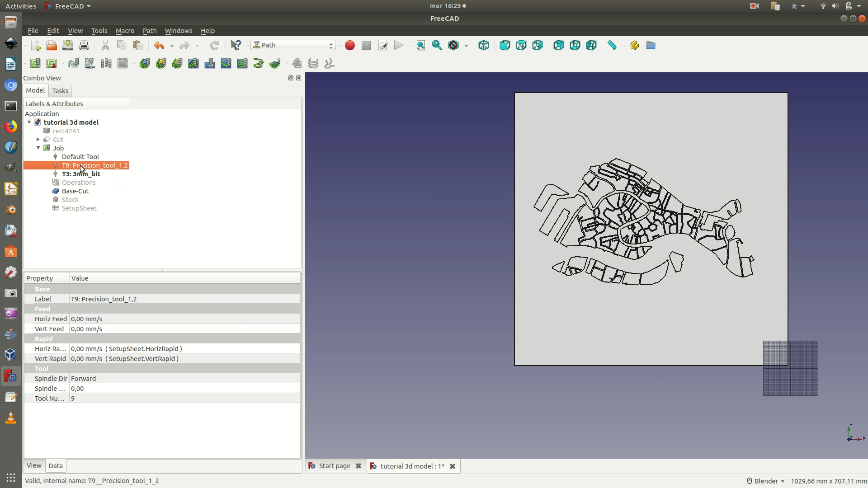Open the FreeCAD application menu in top bar
This screenshot has width=868, height=488.
68,6
